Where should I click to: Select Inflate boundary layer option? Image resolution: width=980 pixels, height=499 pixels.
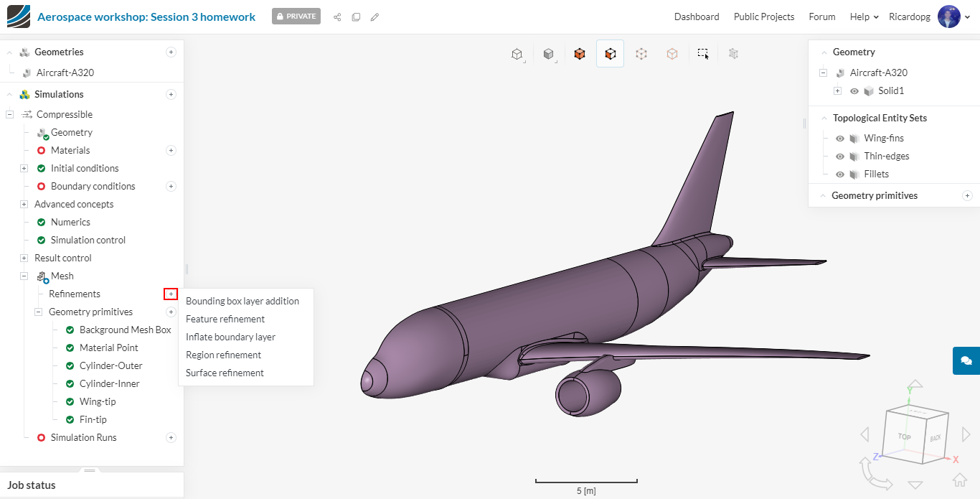[x=230, y=337]
